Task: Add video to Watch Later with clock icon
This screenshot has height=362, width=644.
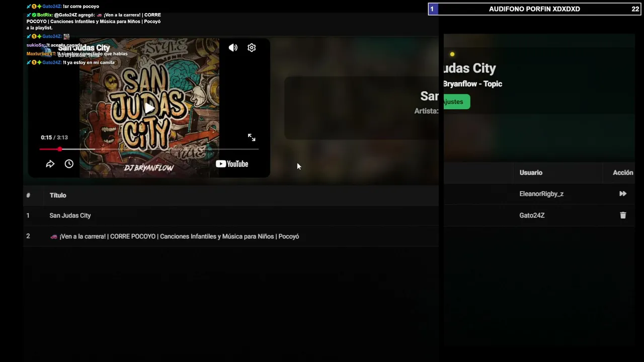Action: click(69, 164)
